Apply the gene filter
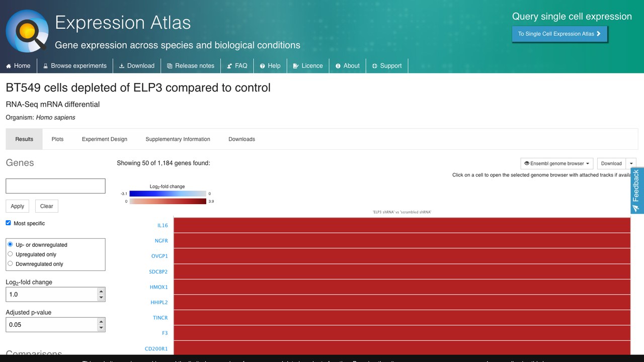The image size is (644, 362). click(18, 206)
